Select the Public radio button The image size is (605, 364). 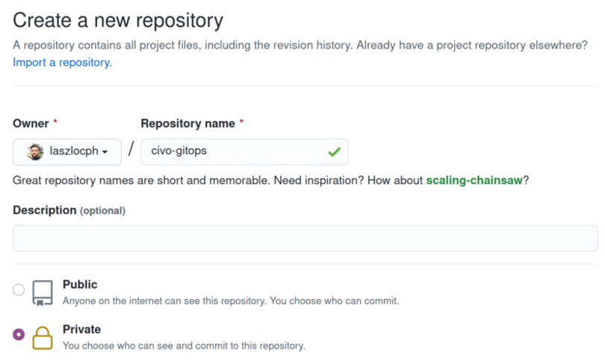(x=19, y=289)
